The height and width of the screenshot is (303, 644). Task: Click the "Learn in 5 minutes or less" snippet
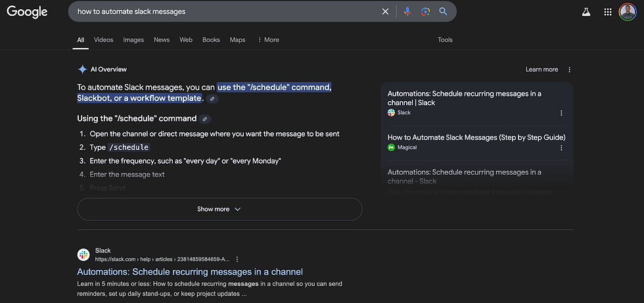click(210, 289)
